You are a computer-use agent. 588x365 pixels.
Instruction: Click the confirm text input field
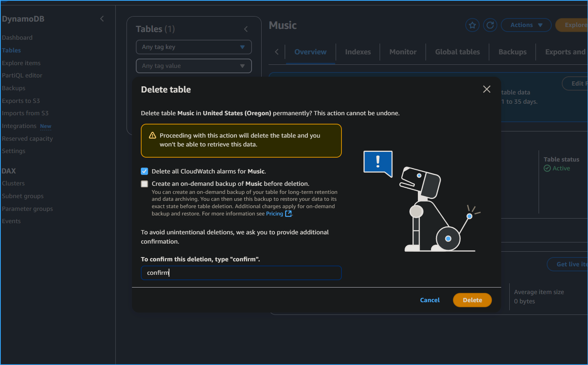(241, 273)
